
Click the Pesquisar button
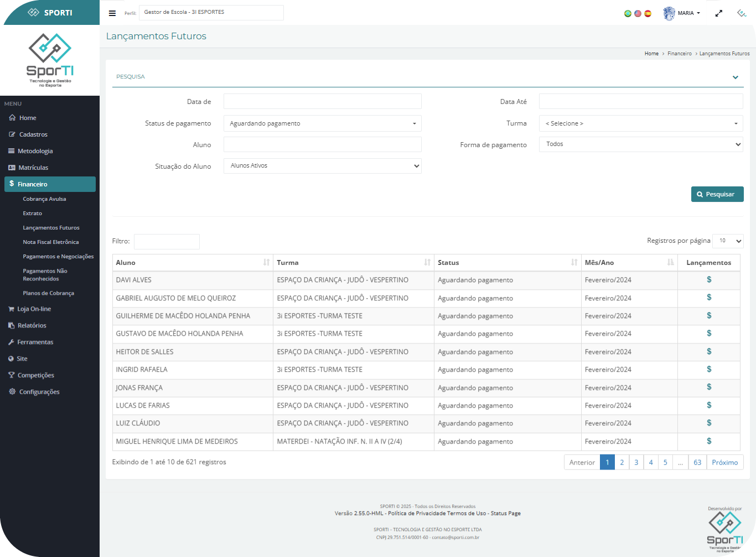coord(717,194)
